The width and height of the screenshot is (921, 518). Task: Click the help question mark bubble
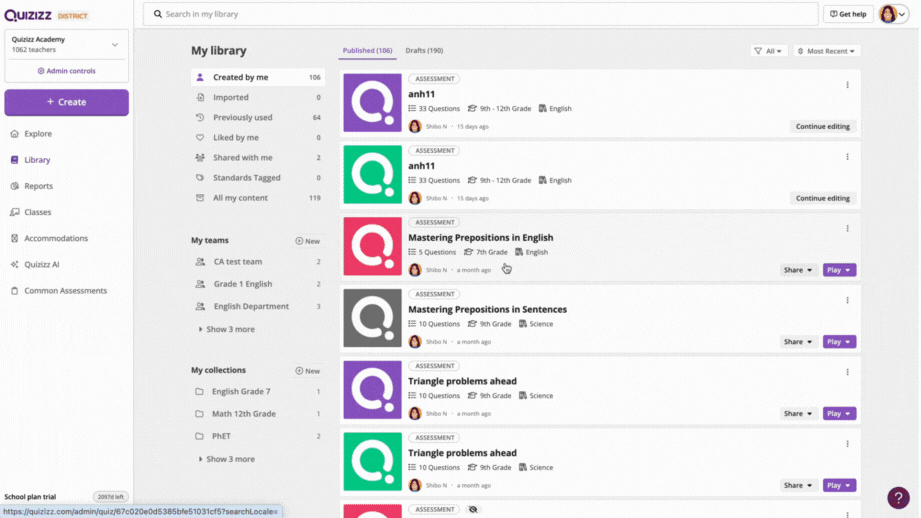pyautogui.click(x=898, y=497)
